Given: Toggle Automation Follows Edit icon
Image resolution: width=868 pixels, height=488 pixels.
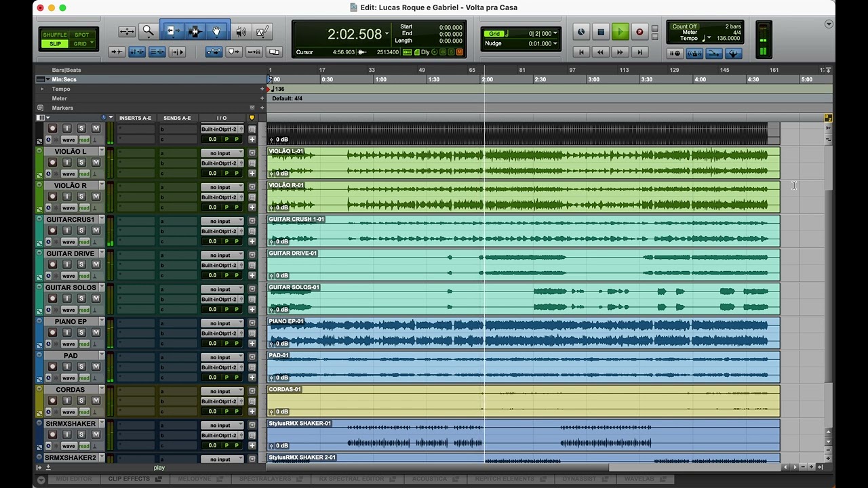Looking at the screenshot, I should click(214, 52).
